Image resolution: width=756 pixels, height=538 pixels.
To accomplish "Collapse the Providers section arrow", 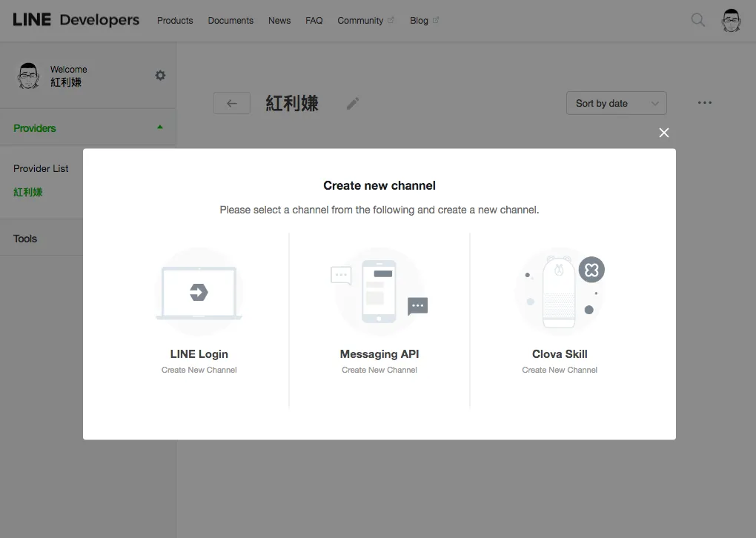I will pos(160,127).
